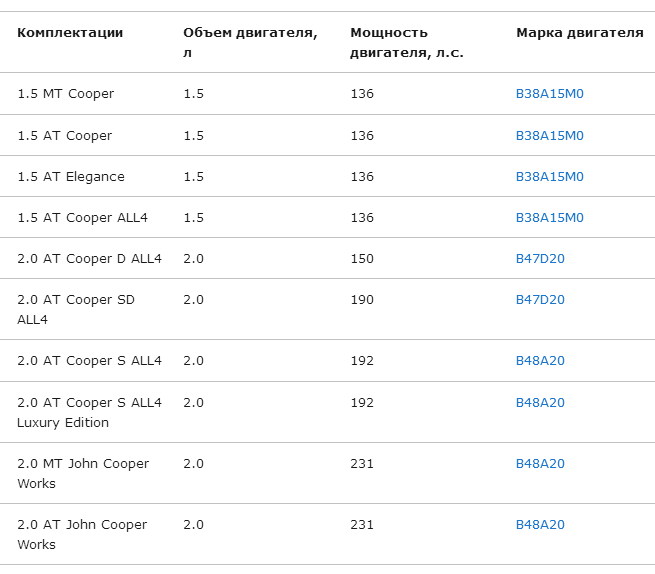Open B47D20 link for Cooper D ALL4
This screenshot has height=574, width=655.
pos(540,259)
